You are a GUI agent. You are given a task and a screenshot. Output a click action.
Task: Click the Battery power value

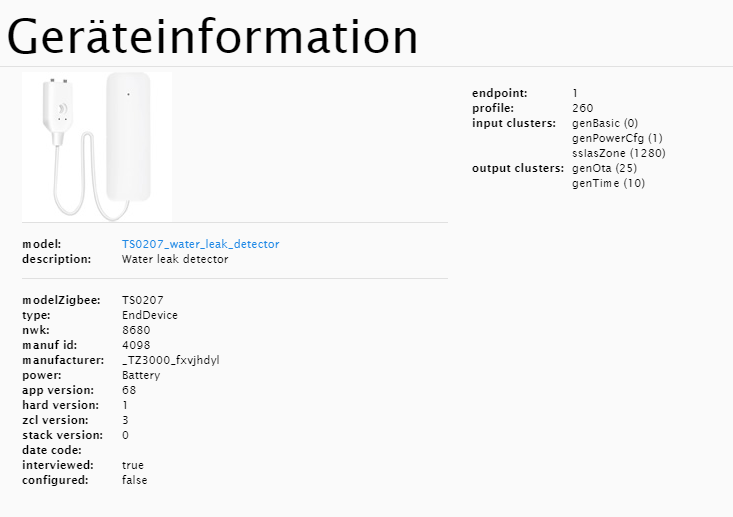point(141,375)
